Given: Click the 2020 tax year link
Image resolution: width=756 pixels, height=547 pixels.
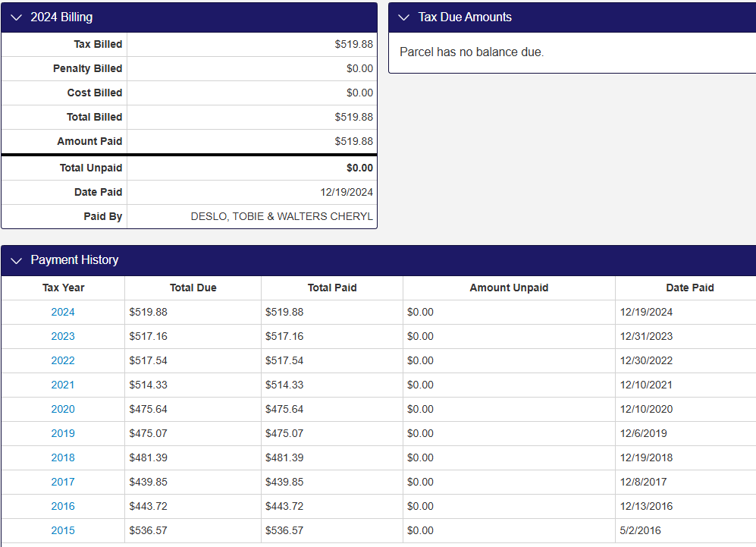Looking at the screenshot, I should pos(63,409).
